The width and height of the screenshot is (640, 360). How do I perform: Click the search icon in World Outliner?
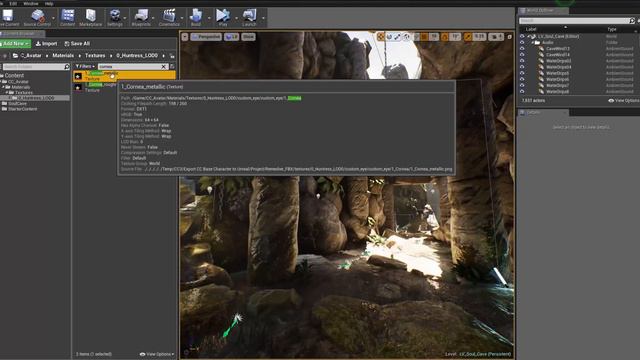coord(632,20)
